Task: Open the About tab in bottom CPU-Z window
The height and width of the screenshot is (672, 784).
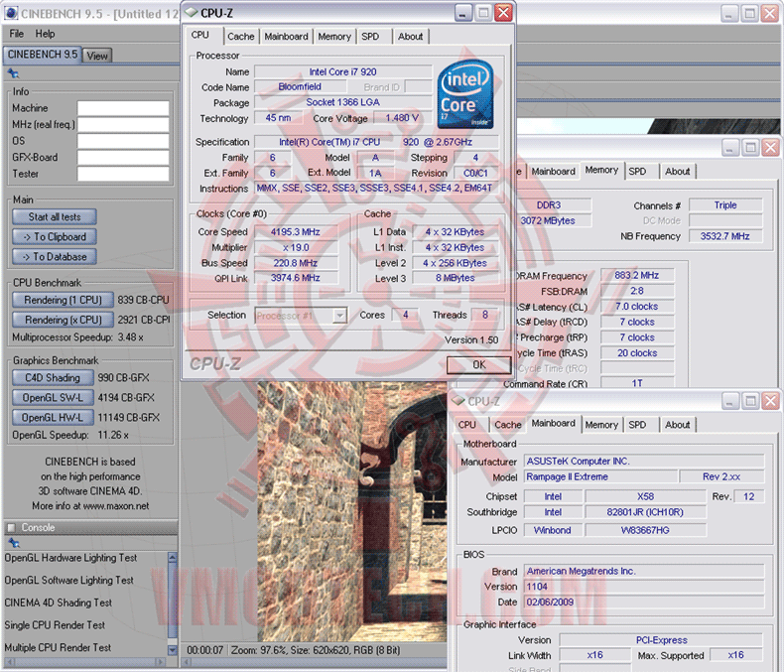Action: click(x=678, y=425)
